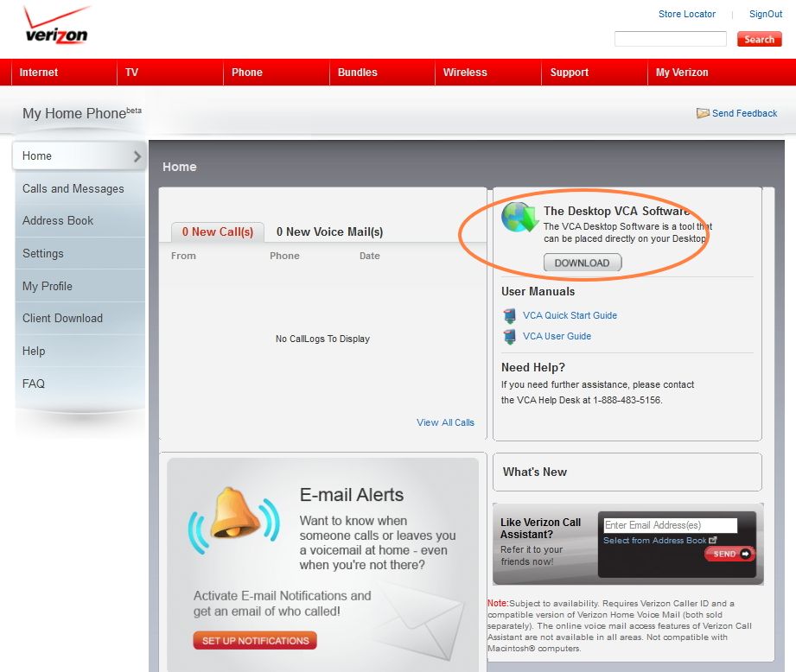
Task: Click the No CallLogs To Display message
Action: coord(322,339)
